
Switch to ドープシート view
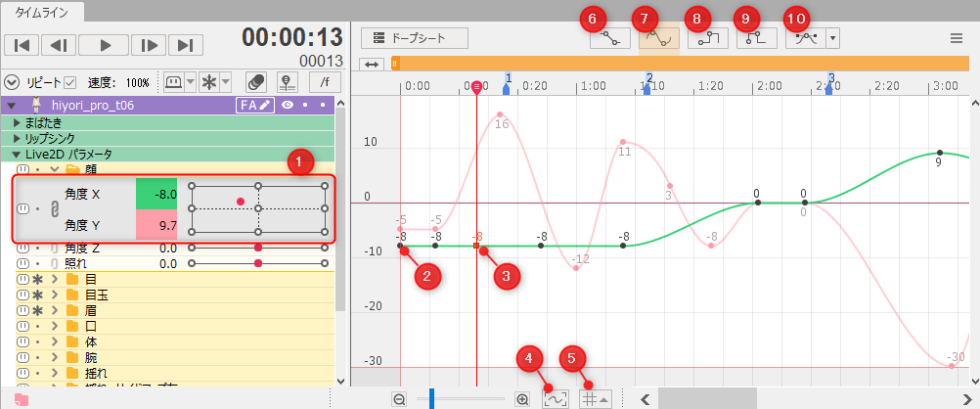pyautogui.click(x=415, y=38)
